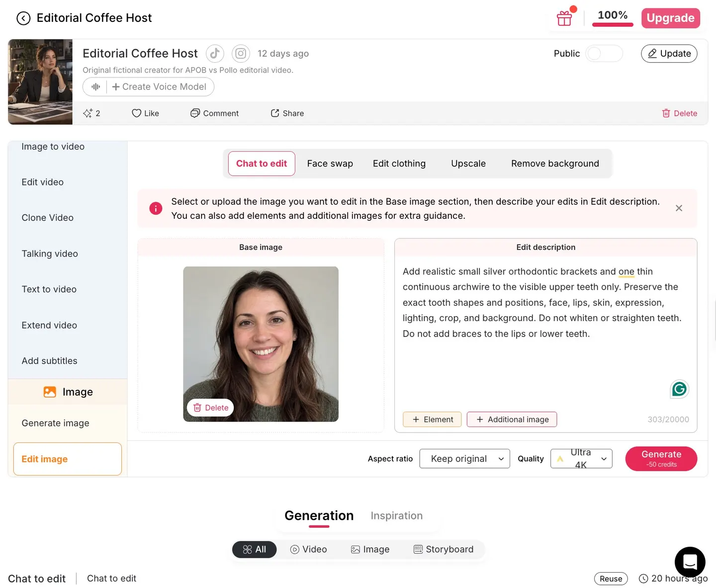Filter generations by Video
Screen dimensions: 716x588
pos(309,549)
